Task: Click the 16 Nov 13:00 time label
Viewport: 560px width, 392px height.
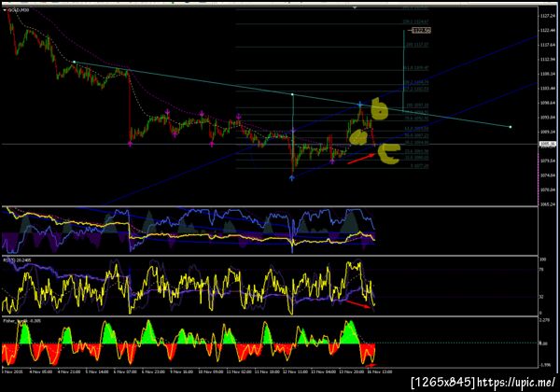Action: [380, 371]
